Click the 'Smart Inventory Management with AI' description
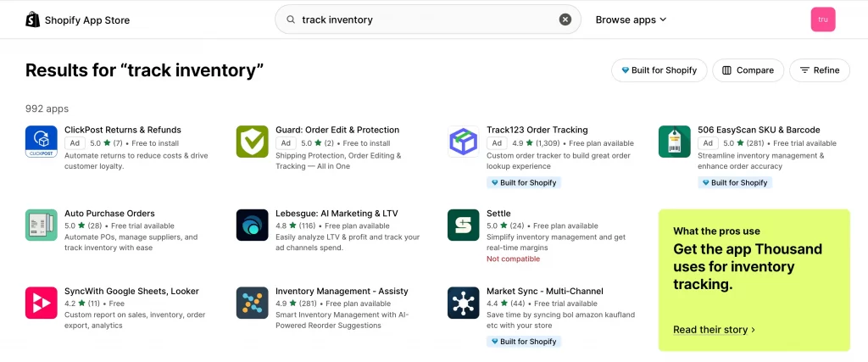 [x=342, y=320]
